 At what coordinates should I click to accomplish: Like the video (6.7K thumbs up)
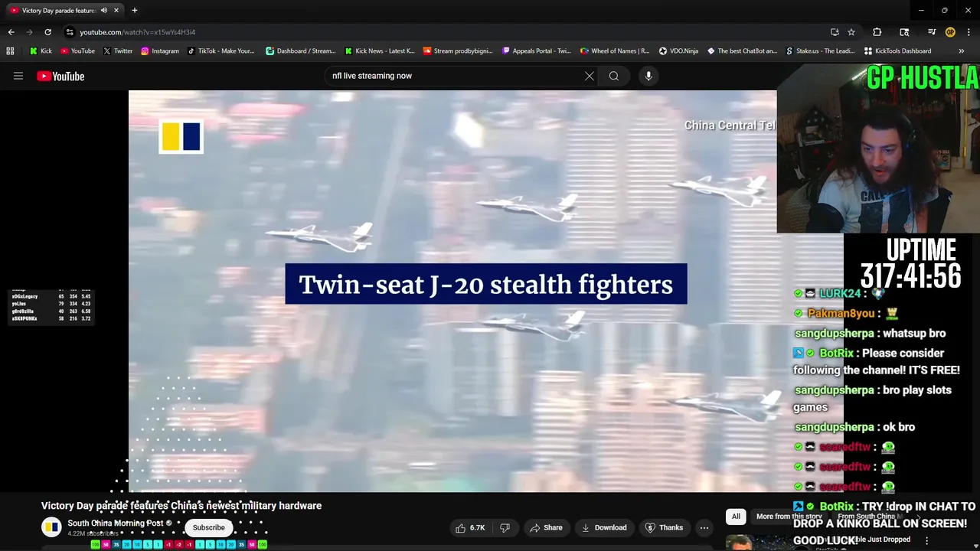470,527
